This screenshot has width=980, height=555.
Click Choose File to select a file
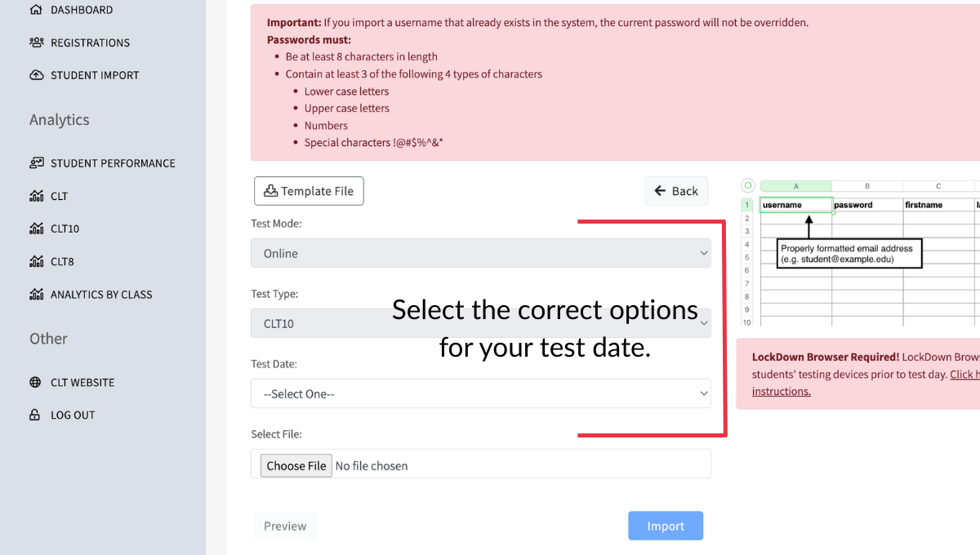click(296, 465)
